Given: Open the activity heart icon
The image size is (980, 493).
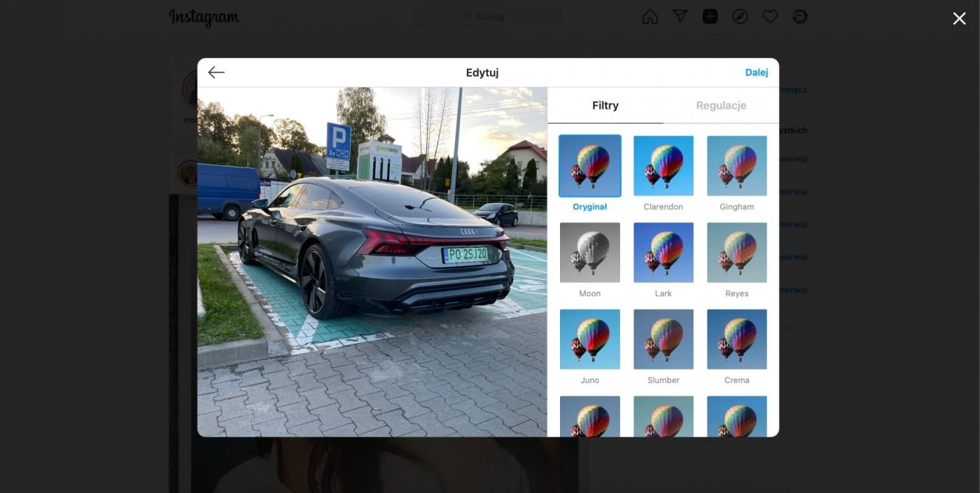Looking at the screenshot, I should [770, 17].
